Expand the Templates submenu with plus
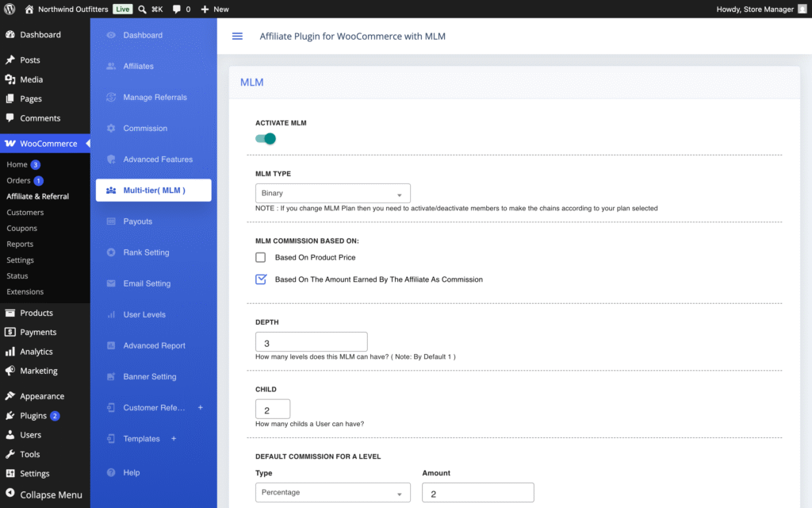 174,439
